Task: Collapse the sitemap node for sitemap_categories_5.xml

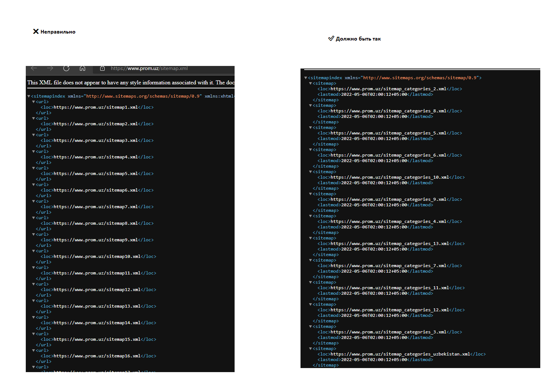Action: click(x=310, y=127)
